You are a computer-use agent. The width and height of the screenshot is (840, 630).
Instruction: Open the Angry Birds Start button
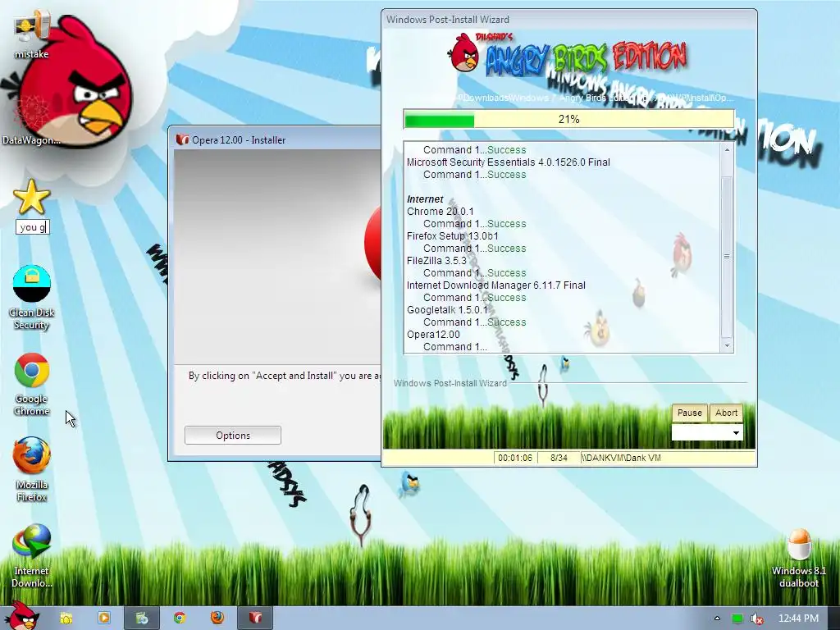pyautogui.click(x=21, y=617)
